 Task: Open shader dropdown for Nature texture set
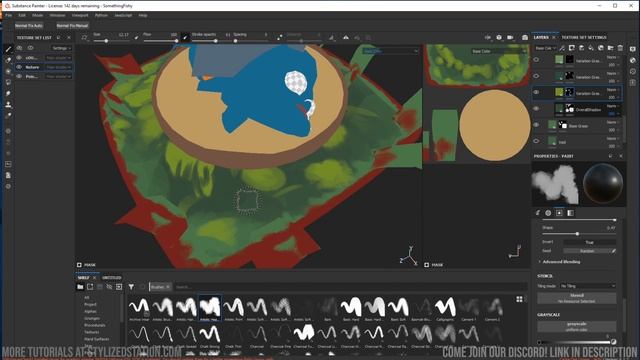[x=58, y=67]
